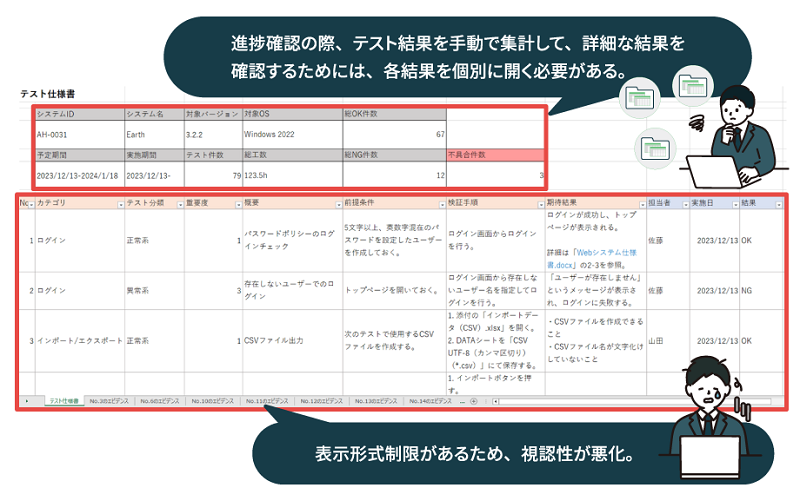Open the 期待結果 column filter dropdown
Viewport: 800px width, 501px height.
(x=642, y=205)
